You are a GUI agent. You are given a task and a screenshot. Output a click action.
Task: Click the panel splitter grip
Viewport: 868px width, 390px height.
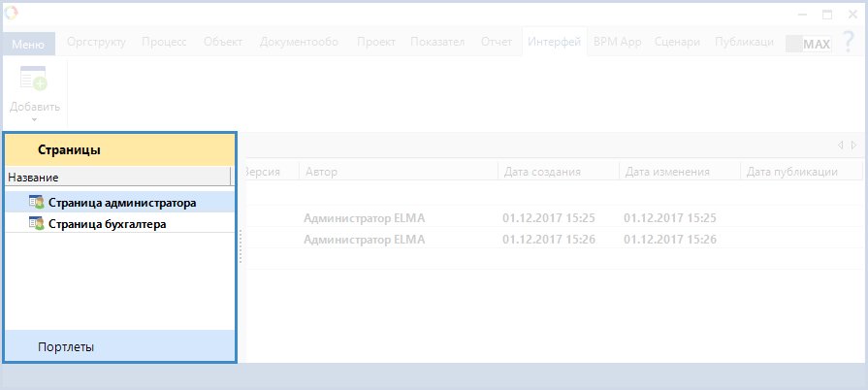click(x=241, y=246)
